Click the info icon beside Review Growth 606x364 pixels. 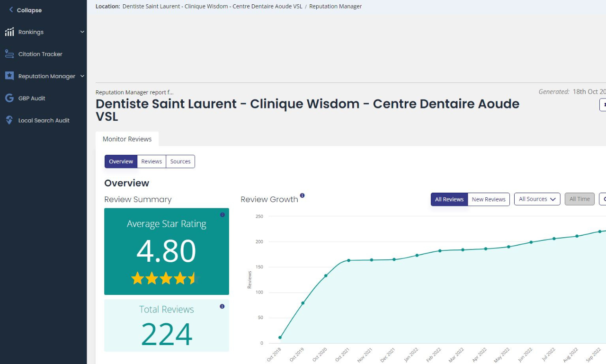[303, 195]
